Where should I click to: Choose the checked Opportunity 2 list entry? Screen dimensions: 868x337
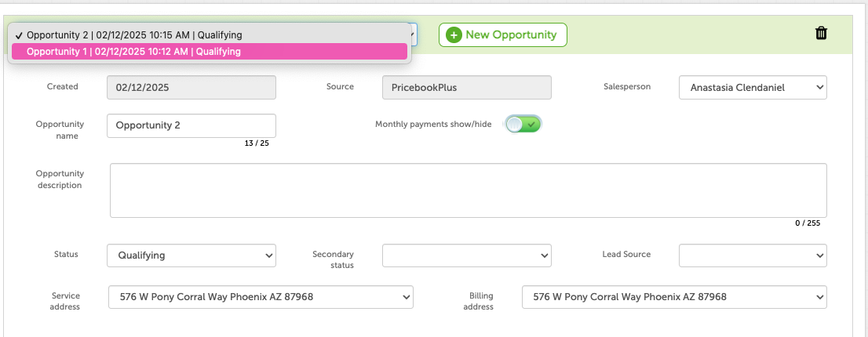(210, 34)
